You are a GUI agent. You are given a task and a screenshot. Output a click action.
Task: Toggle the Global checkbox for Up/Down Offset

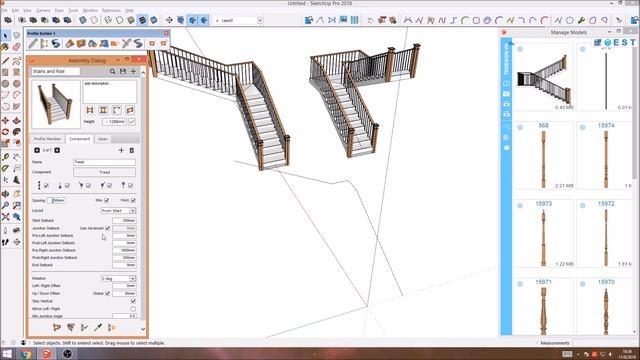click(x=108, y=293)
